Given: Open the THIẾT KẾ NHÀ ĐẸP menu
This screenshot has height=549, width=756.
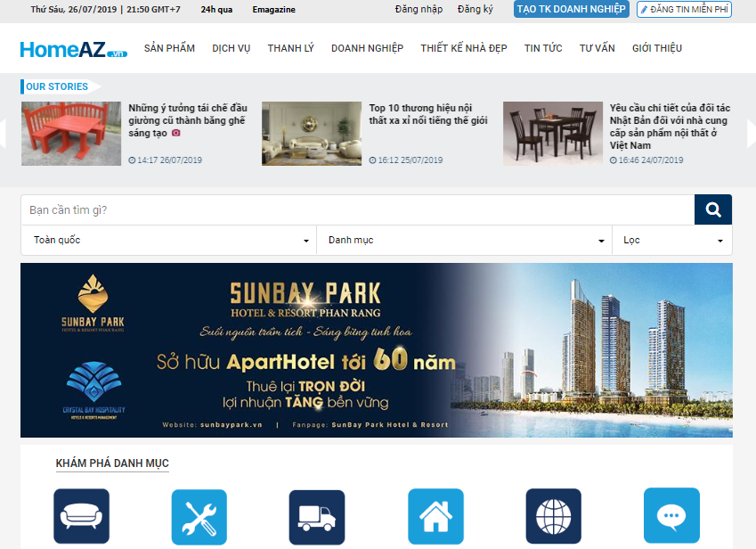Looking at the screenshot, I should 464,48.
